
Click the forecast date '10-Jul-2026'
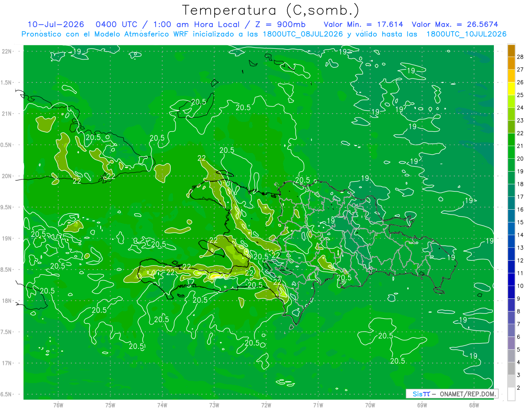56,24
